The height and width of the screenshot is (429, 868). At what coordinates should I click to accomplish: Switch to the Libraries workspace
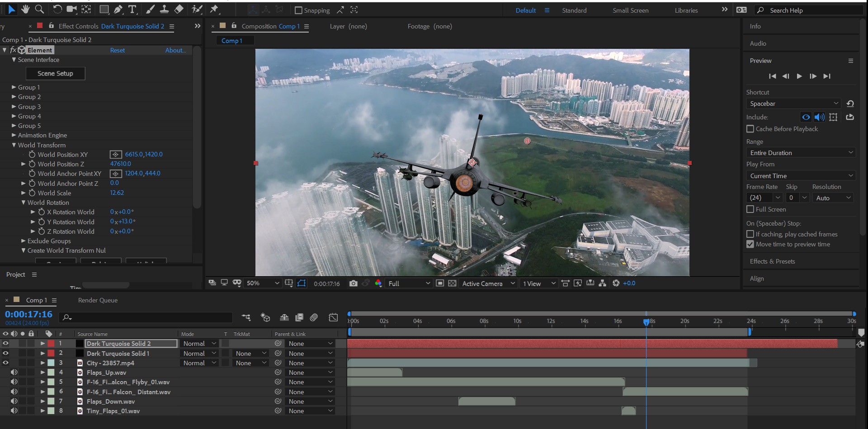click(686, 10)
